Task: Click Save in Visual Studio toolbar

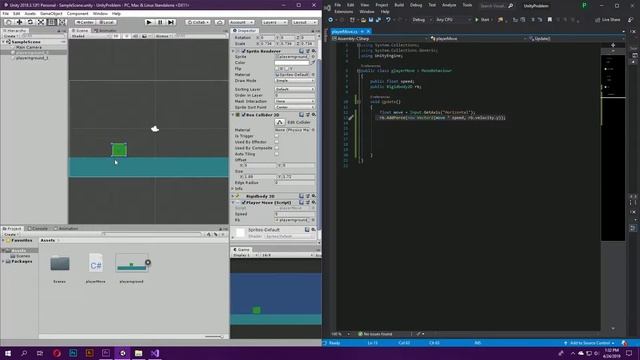Action: [371, 20]
